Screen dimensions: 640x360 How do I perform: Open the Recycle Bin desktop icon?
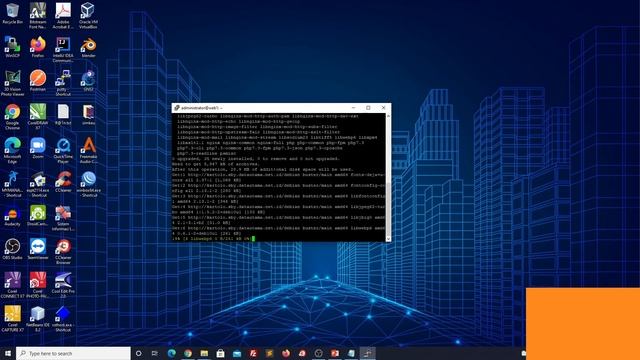point(12,13)
